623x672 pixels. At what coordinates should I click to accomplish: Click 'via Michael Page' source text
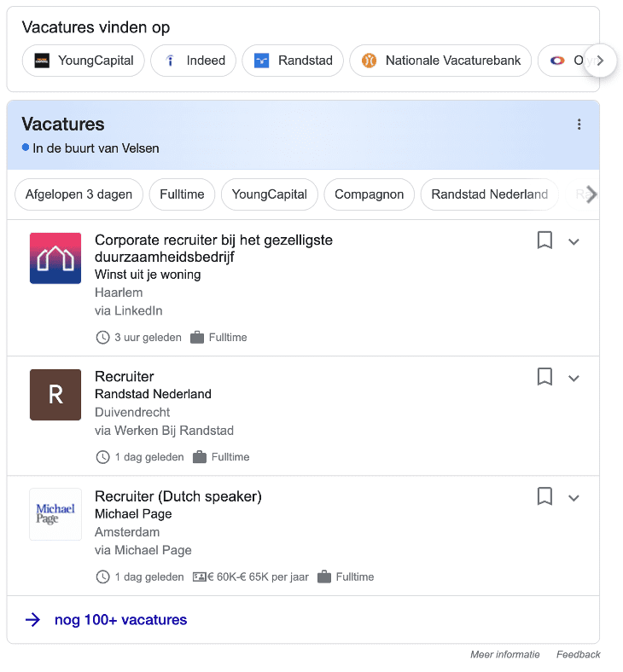[143, 550]
